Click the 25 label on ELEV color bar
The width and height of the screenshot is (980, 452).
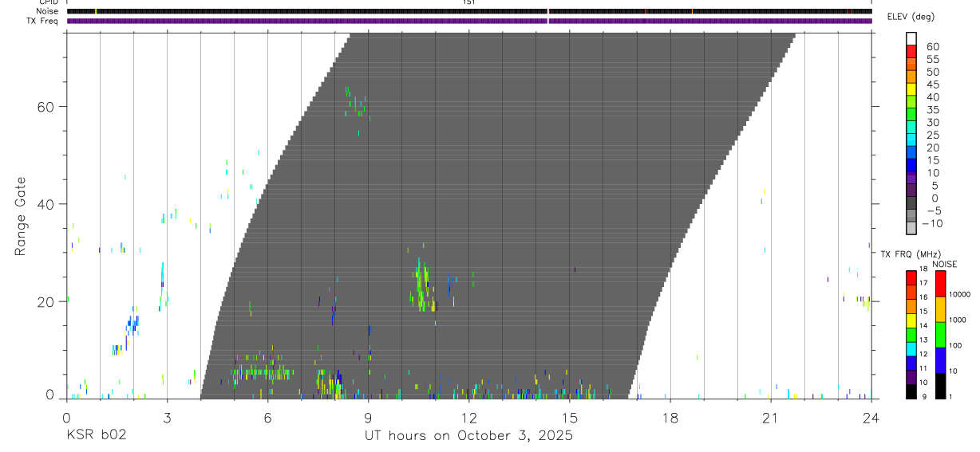point(932,136)
